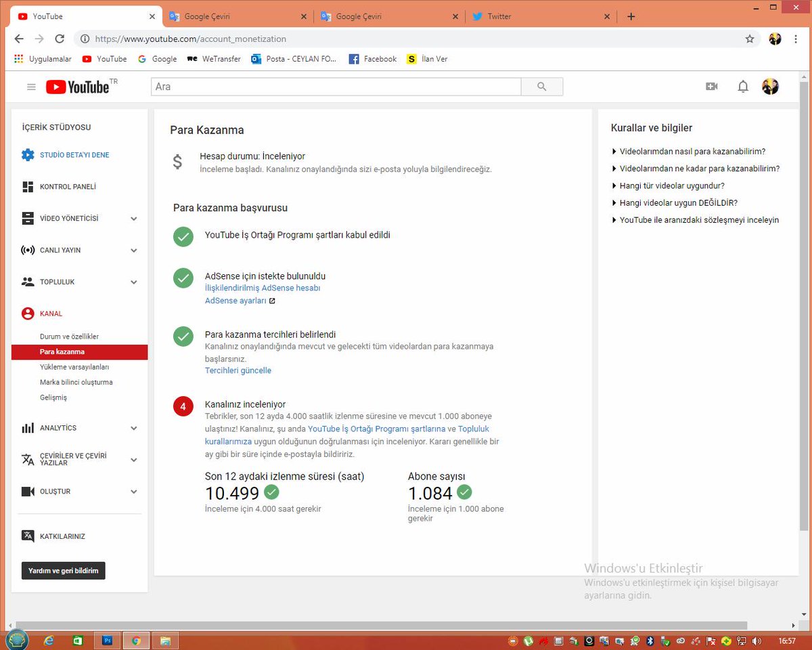Image resolution: width=812 pixels, height=650 pixels.
Task: Select Canlı Yayın sidebar item
Action: (x=60, y=251)
